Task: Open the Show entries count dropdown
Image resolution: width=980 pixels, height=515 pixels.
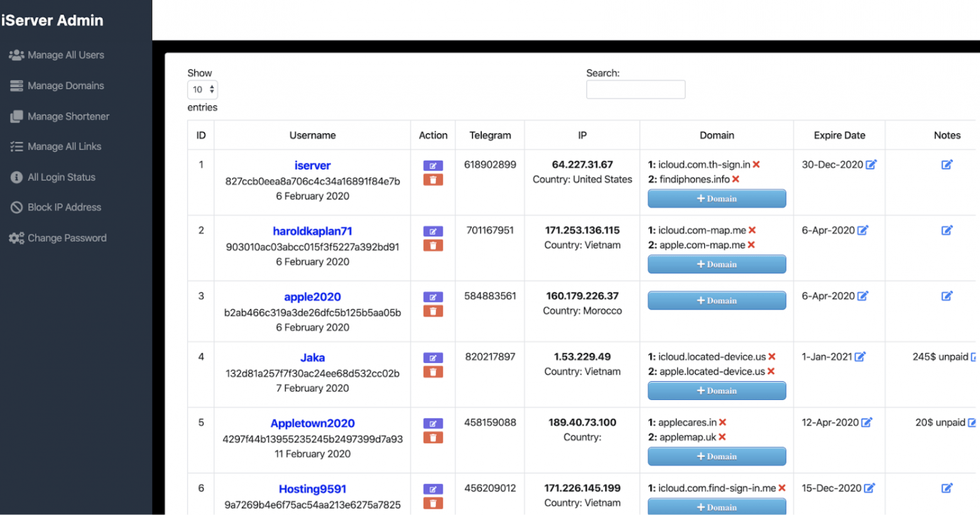Action: pyautogui.click(x=202, y=90)
